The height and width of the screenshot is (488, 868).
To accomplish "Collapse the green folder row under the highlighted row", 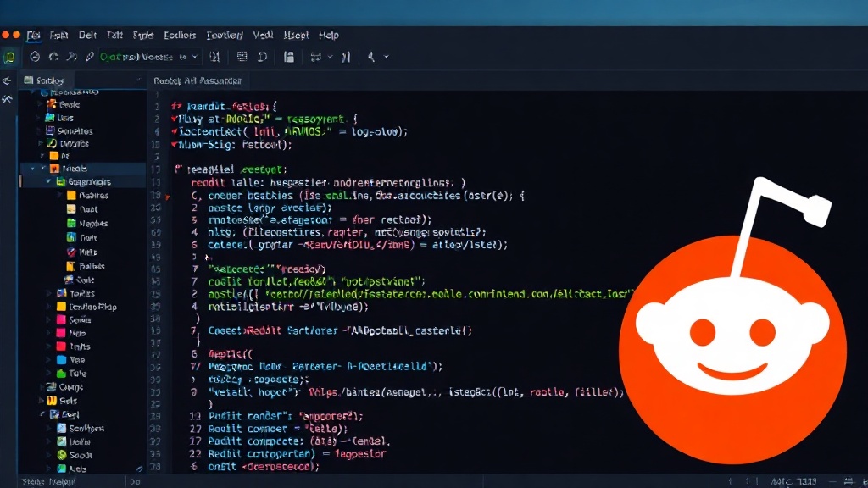I will [48, 182].
